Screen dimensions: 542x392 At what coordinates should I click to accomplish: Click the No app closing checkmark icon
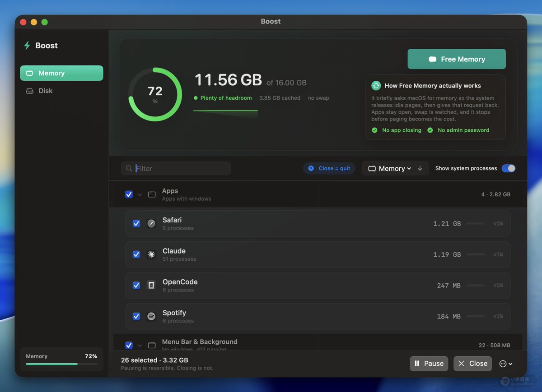(x=374, y=130)
